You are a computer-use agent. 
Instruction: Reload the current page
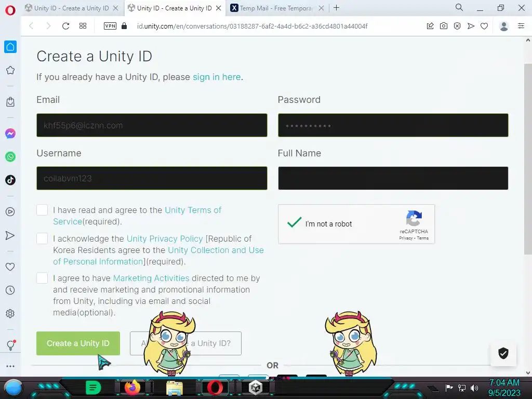pos(65,26)
